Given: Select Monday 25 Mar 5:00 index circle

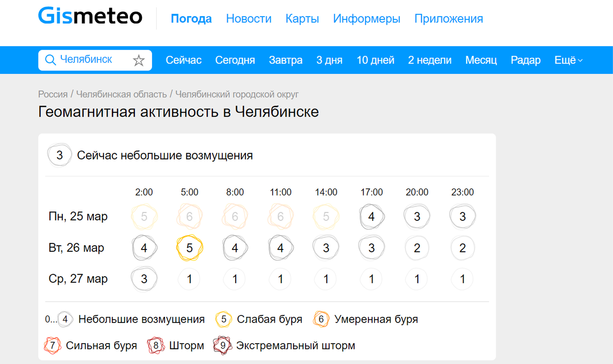Looking at the screenshot, I should 190,217.
